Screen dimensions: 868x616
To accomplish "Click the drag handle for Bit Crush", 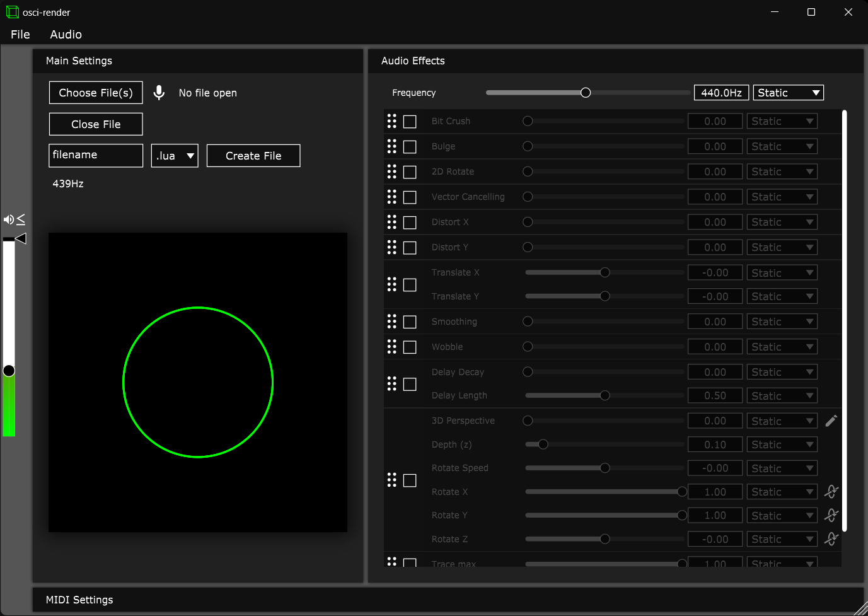I will pos(392,121).
